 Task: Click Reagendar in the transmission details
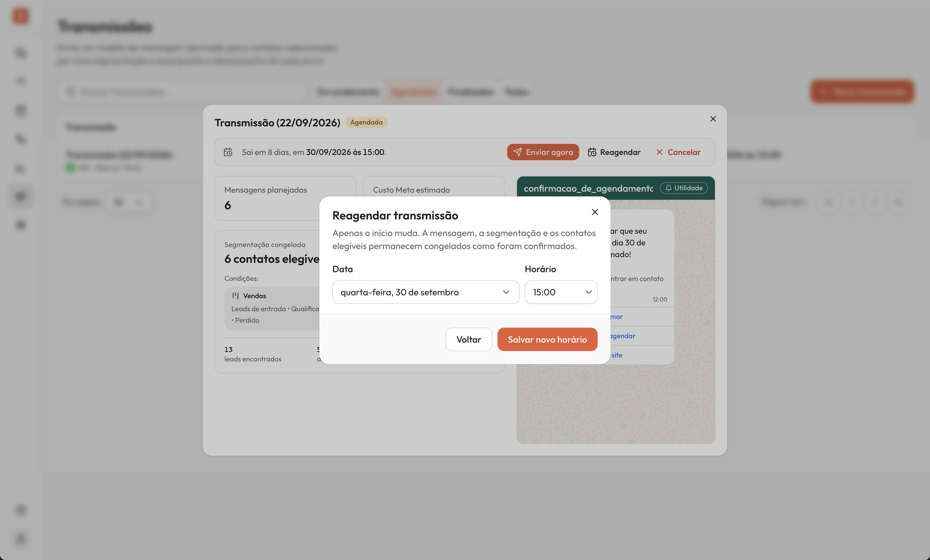pyautogui.click(x=614, y=152)
